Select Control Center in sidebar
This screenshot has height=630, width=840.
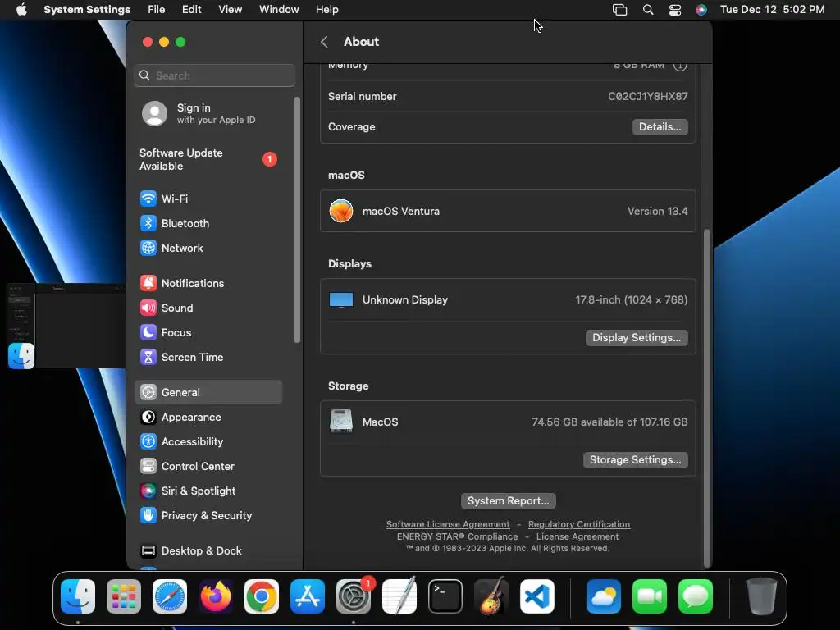click(x=208, y=467)
